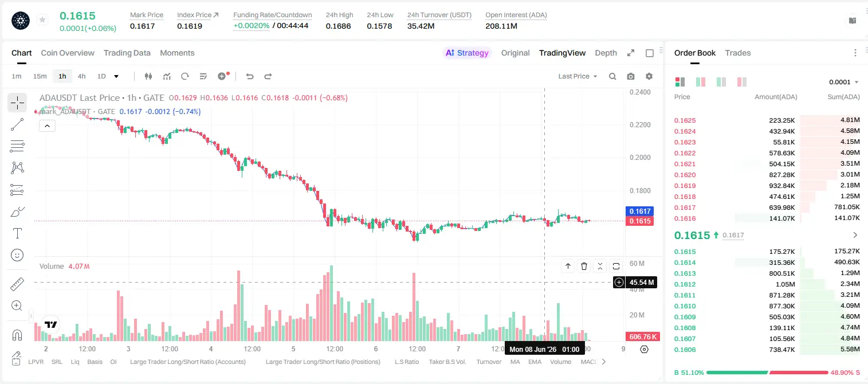Switch to the Trades tab
The image size is (868, 384).
(x=737, y=53)
